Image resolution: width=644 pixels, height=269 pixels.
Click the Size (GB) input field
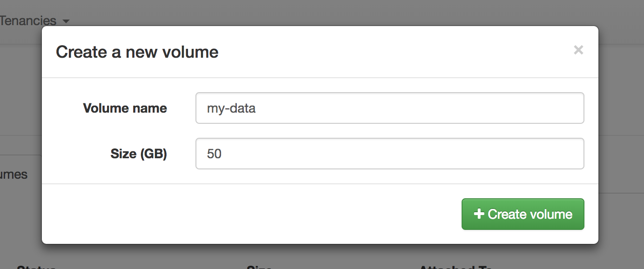pos(390,154)
